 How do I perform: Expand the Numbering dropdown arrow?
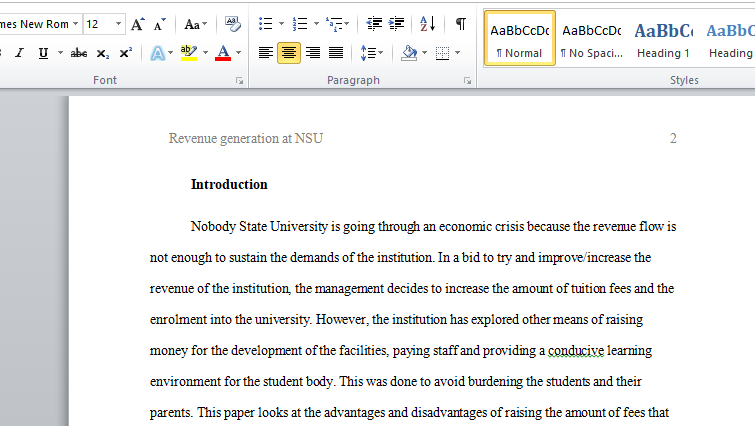pyautogui.click(x=316, y=24)
